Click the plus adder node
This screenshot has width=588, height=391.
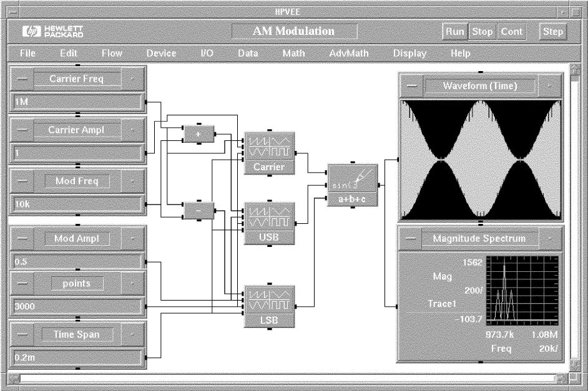[x=198, y=133]
